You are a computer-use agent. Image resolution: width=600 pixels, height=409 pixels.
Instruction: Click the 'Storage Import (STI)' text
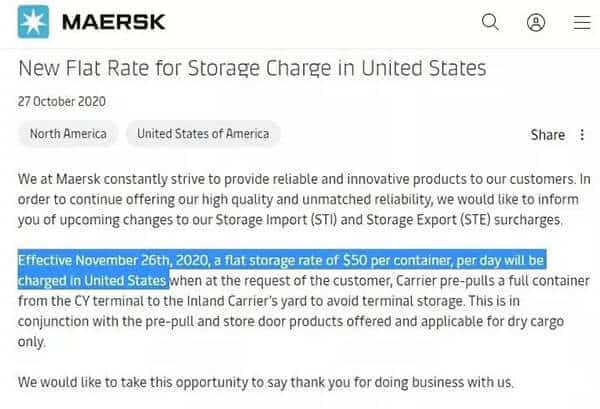[x=276, y=220]
